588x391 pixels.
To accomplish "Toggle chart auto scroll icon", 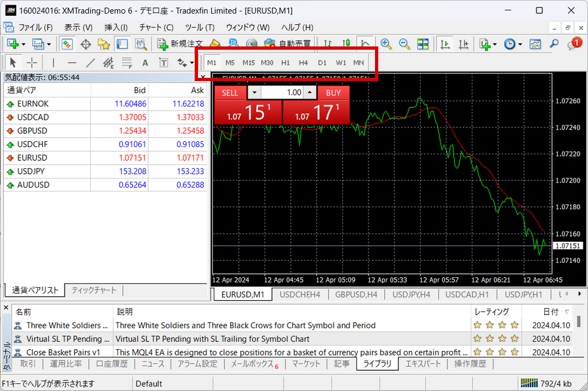I will tap(445, 44).
